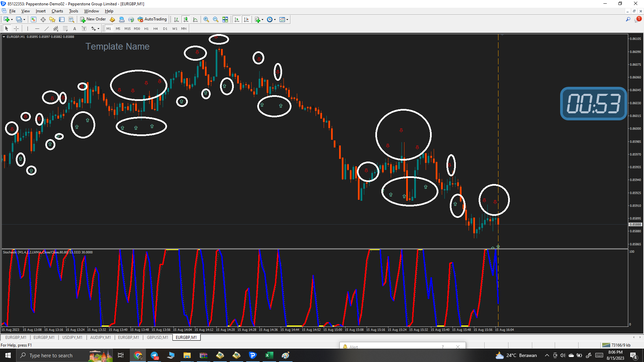Open Fibonacci retracement tool
The image size is (644, 362).
[x=65, y=28]
